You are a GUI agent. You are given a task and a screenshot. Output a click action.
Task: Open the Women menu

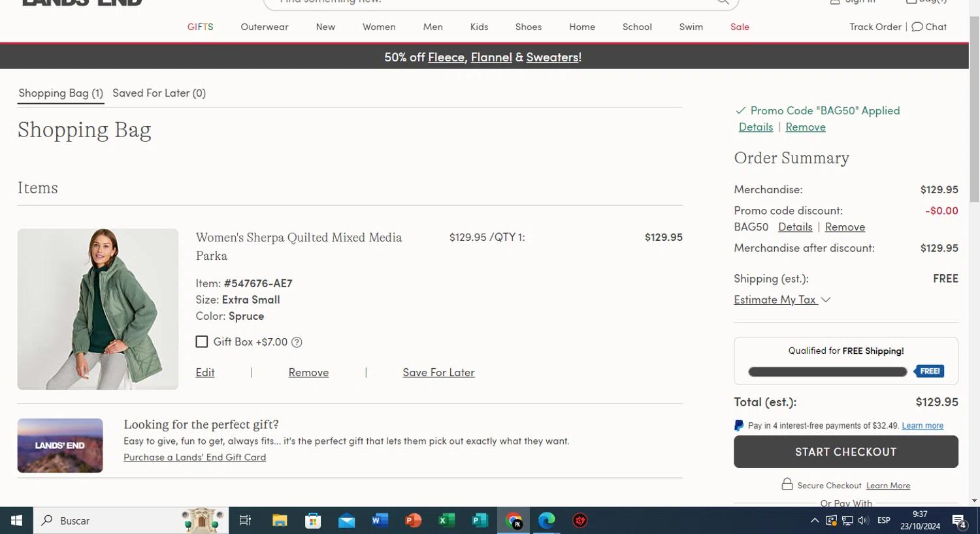379,27
